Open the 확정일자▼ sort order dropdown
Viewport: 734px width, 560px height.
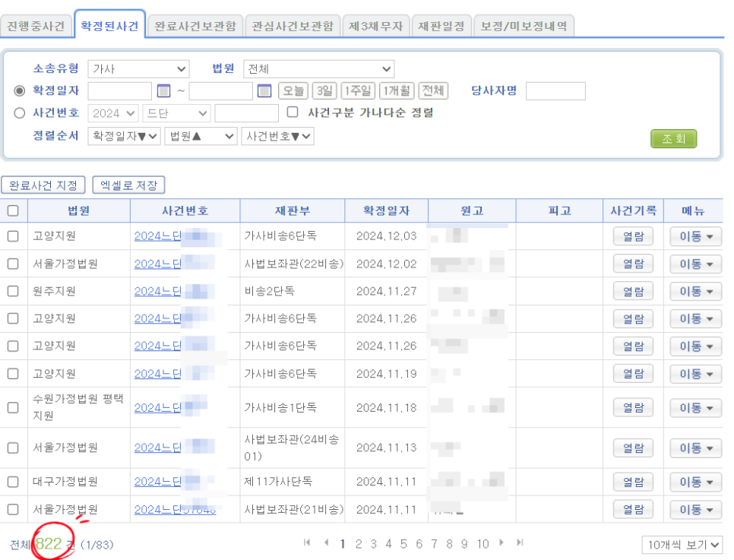[x=124, y=136]
